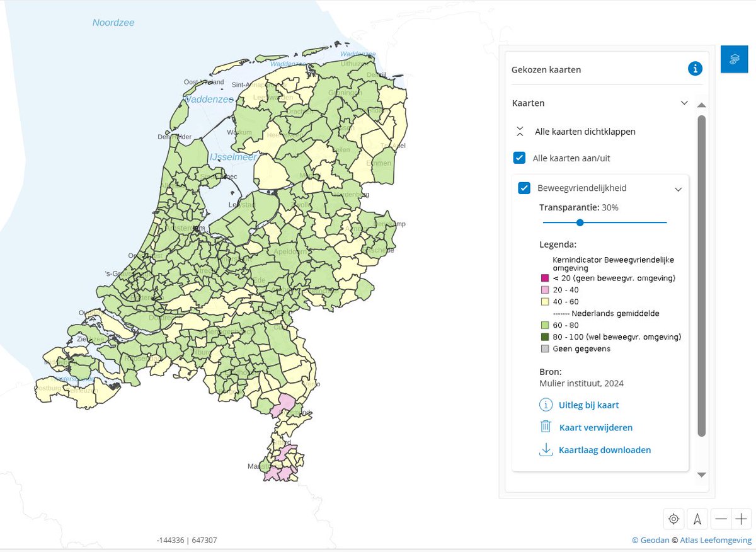Adjust the Transparantie slider handle

pos(579,222)
